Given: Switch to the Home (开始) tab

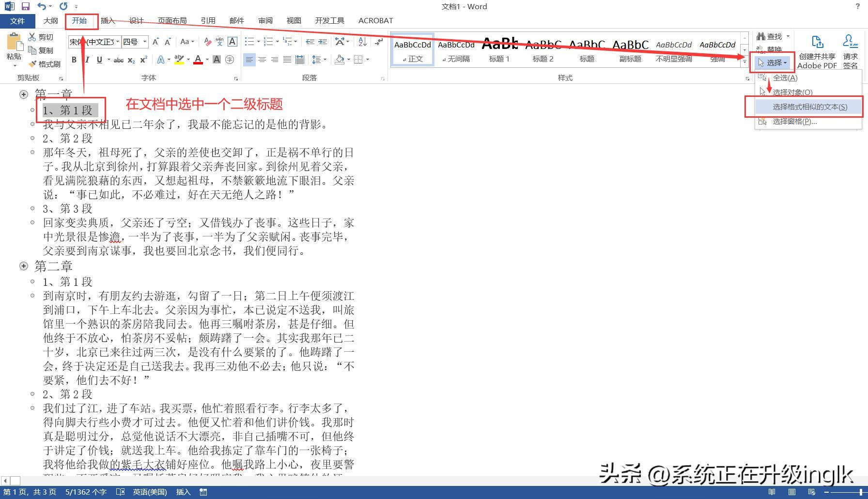Looking at the screenshot, I should point(79,20).
